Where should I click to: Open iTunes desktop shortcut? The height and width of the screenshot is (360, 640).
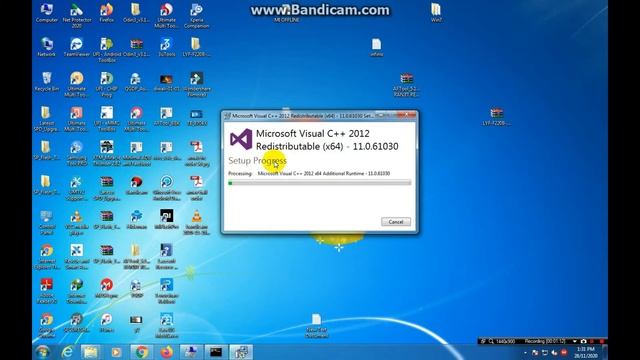click(x=107, y=322)
